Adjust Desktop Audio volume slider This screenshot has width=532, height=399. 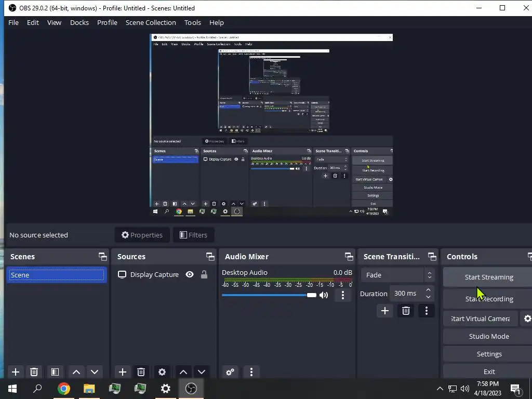[x=269, y=295]
